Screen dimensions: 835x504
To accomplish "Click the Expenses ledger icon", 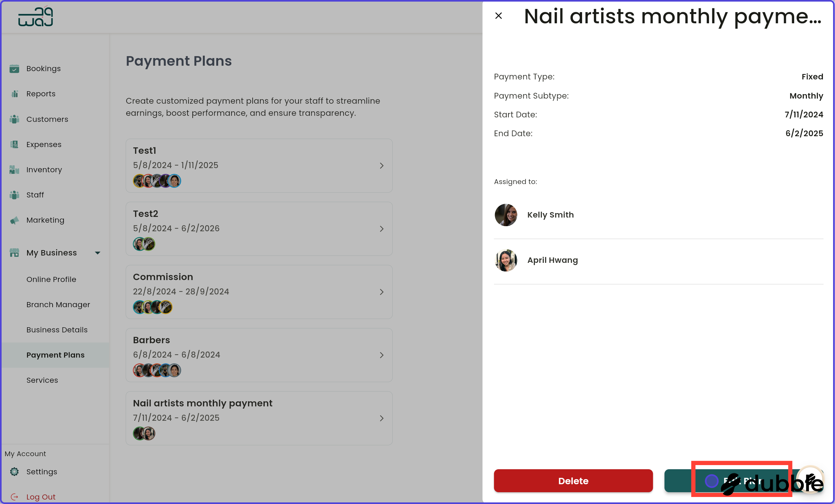I will pos(14,145).
